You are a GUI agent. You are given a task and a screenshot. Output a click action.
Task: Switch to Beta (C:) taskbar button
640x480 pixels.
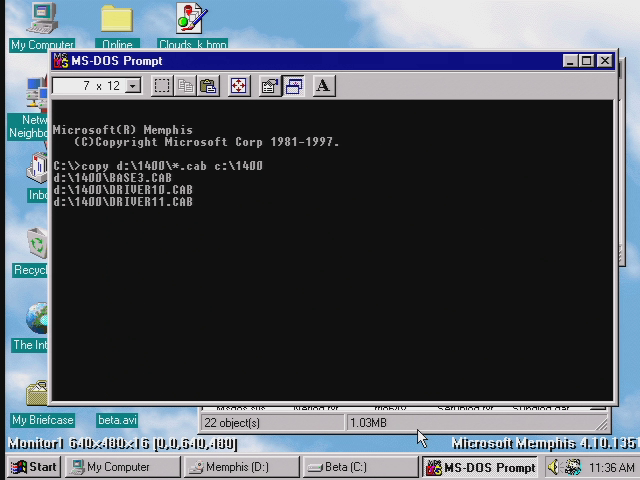(x=361, y=467)
